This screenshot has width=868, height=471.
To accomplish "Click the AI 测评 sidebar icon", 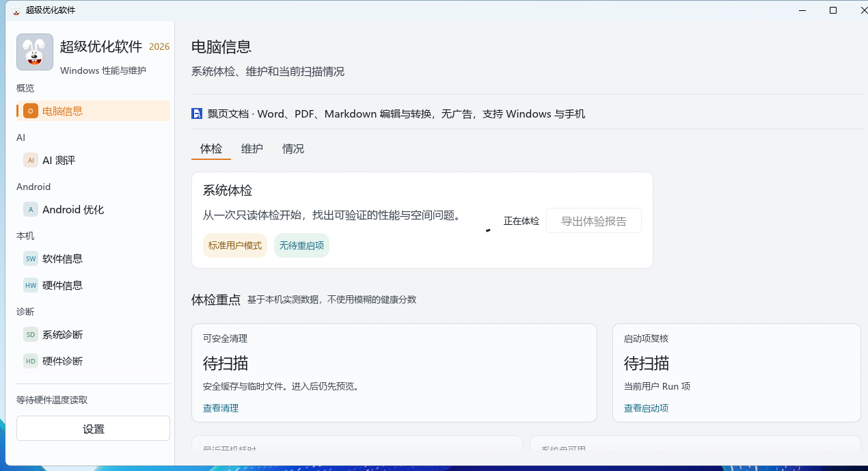I will click(31, 160).
